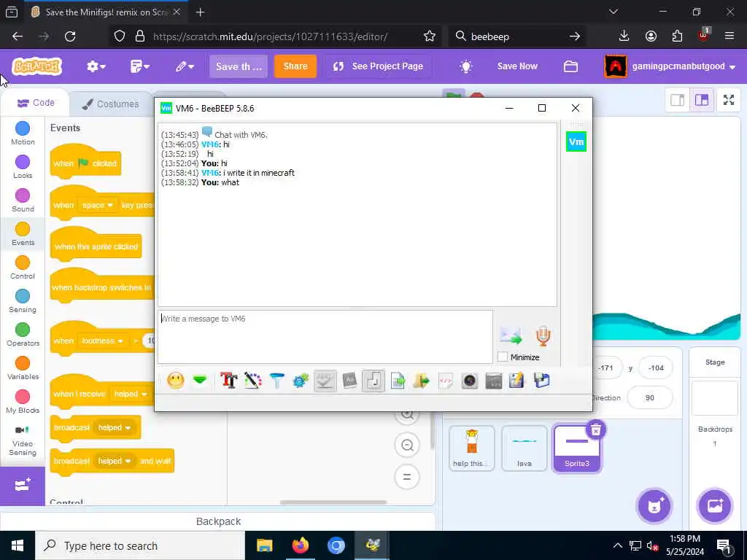Screen dimensions: 747x560
Task: Click the green down-arrow icon in BeeBEEP toolbar
Action: click(x=200, y=380)
